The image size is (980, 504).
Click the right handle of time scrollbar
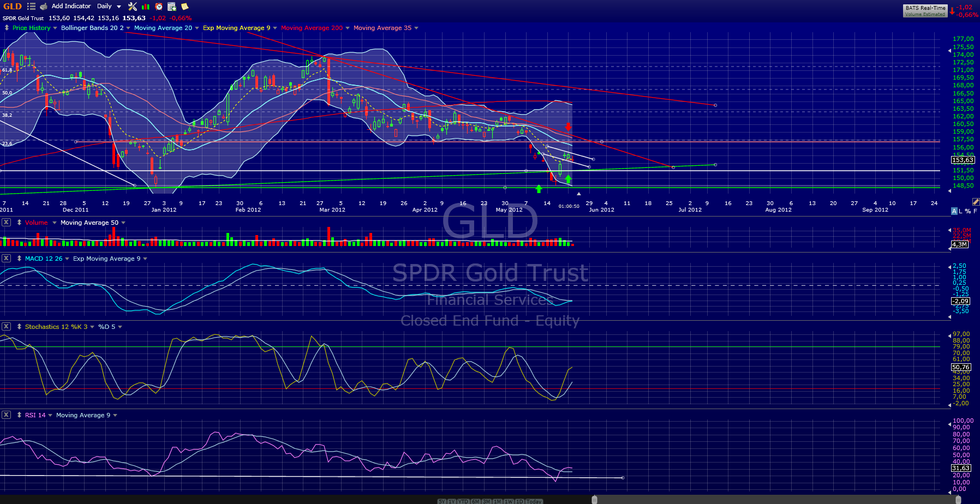coord(959,500)
